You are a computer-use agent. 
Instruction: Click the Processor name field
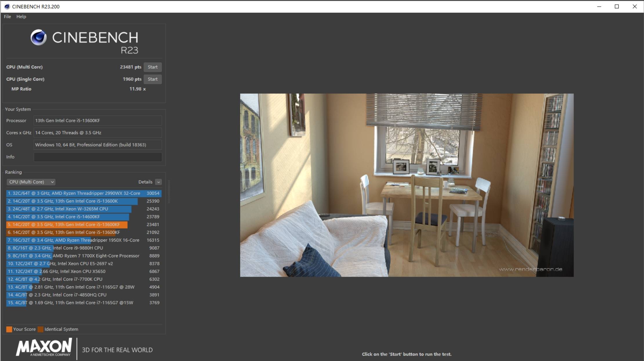click(98, 121)
